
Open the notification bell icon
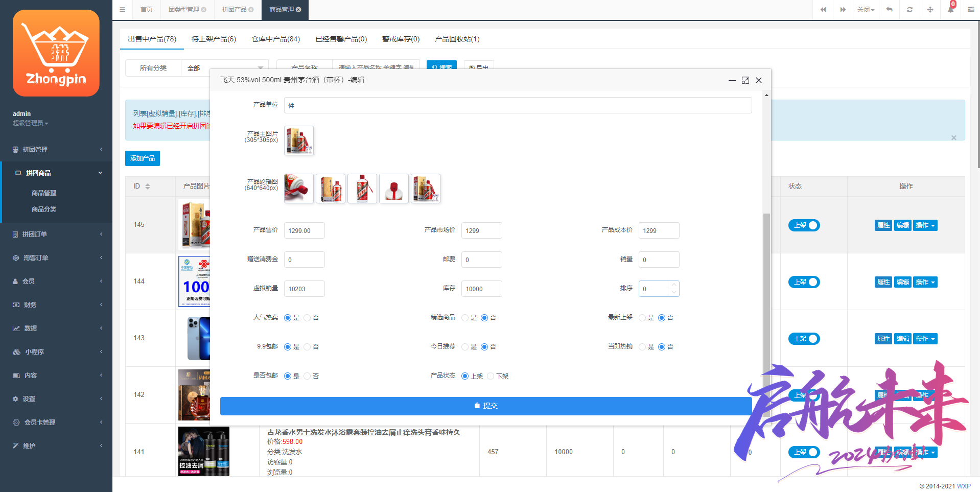tap(950, 10)
